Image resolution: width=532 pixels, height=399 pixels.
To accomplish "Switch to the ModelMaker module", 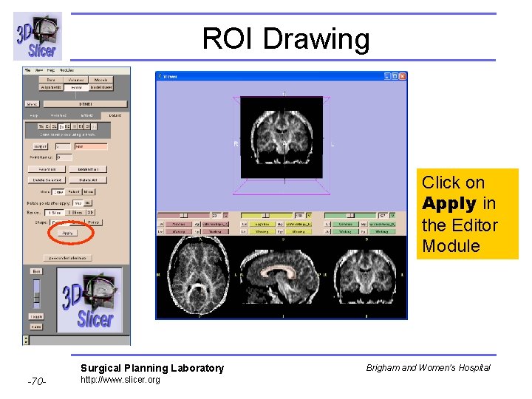I will [x=100, y=87].
